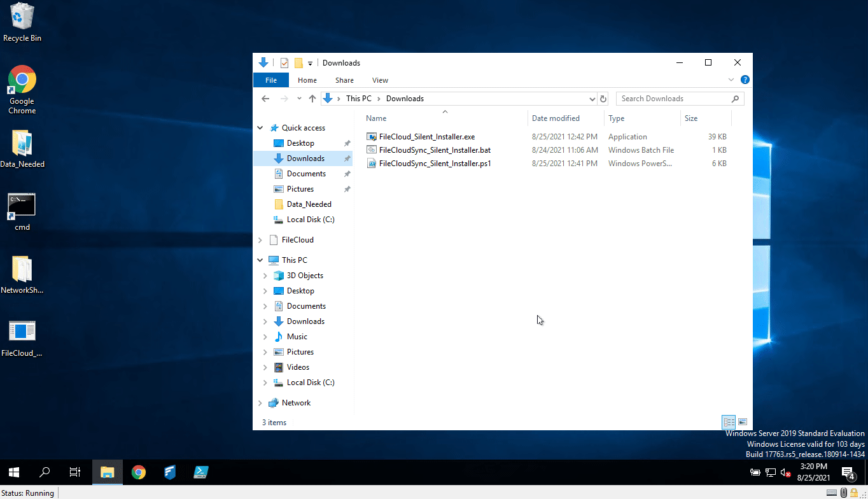Sort files by Date modified column

556,118
